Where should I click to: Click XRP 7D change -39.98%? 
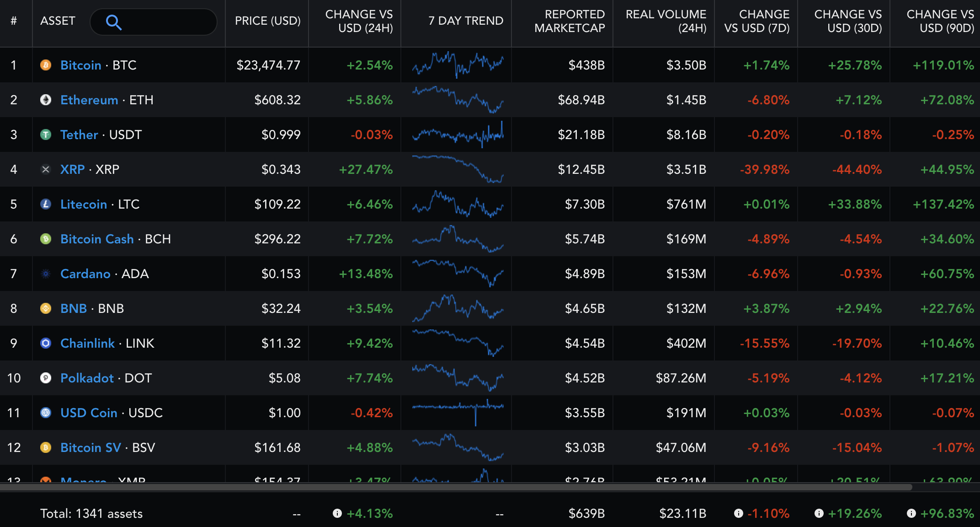click(x=765, y=169)
